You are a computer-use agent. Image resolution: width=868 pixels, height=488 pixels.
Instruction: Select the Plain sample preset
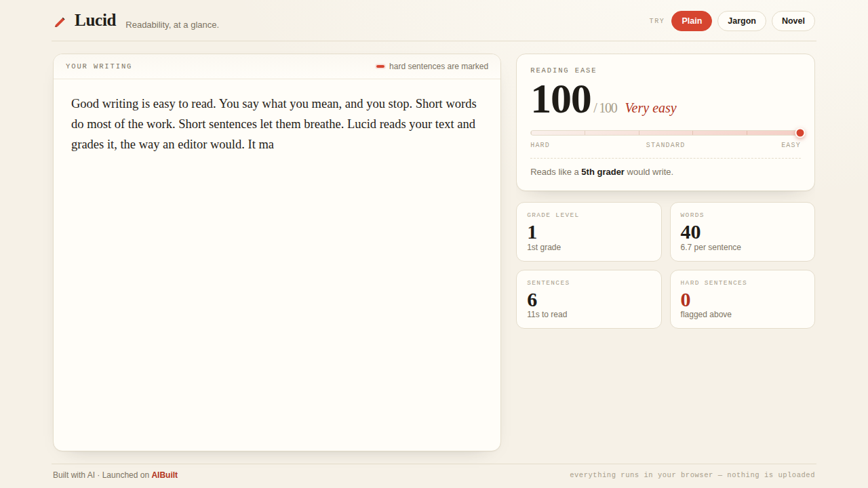coord(692,21)
